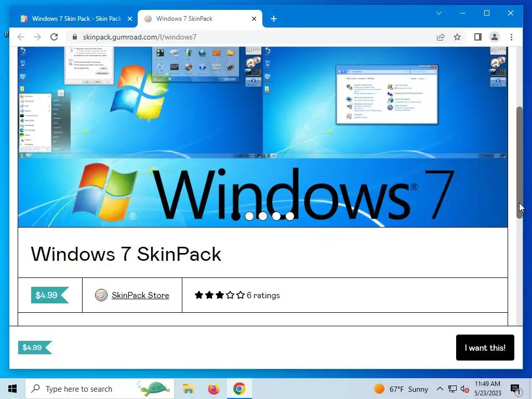Show the third carousel image

pyautogui.click(x=262, y=216)
